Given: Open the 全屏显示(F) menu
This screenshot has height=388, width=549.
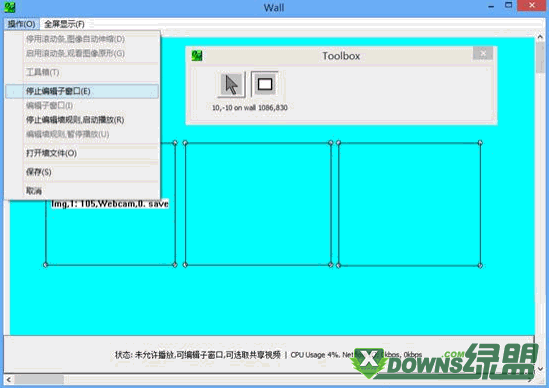Looking at the screenshot, I should (x=64, y=24).
